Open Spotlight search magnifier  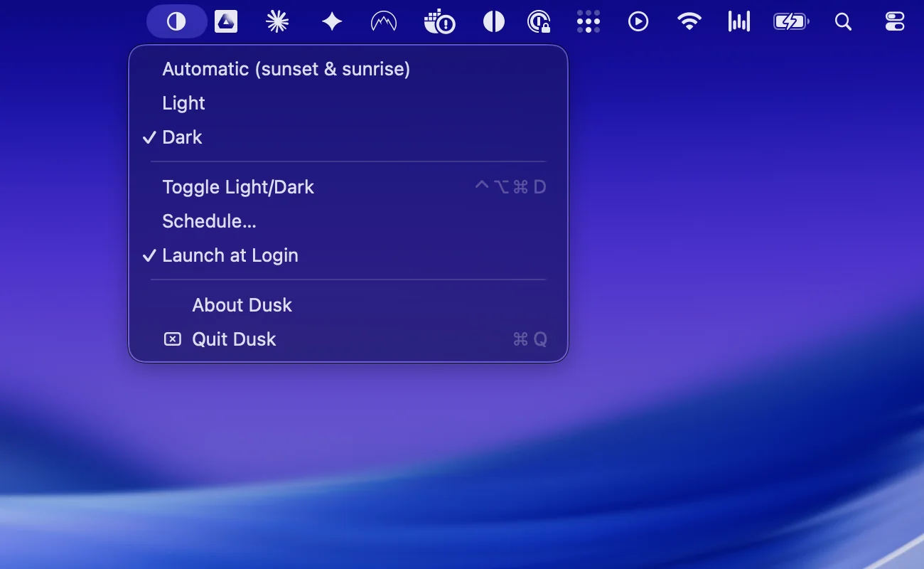click(843, 22)
